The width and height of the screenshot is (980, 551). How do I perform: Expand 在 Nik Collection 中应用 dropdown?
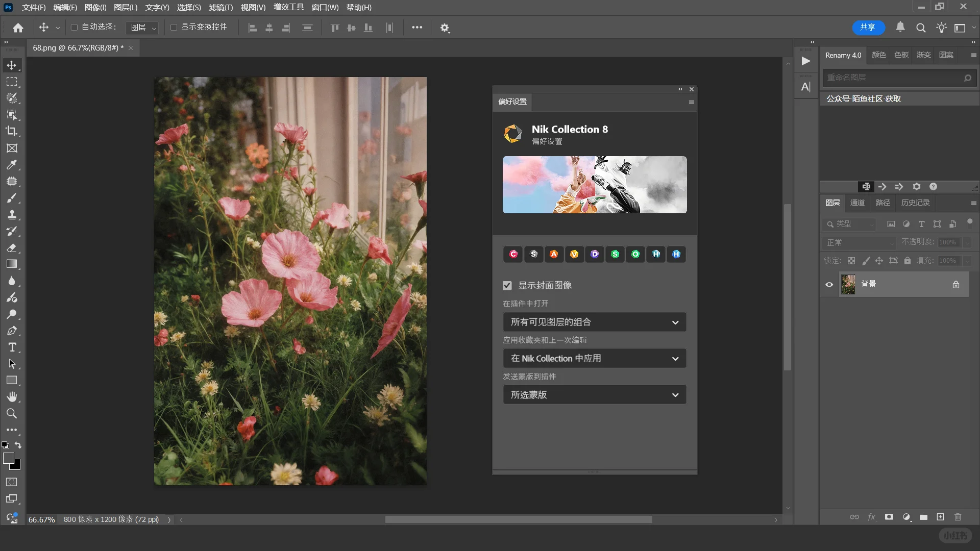(594, 358)
